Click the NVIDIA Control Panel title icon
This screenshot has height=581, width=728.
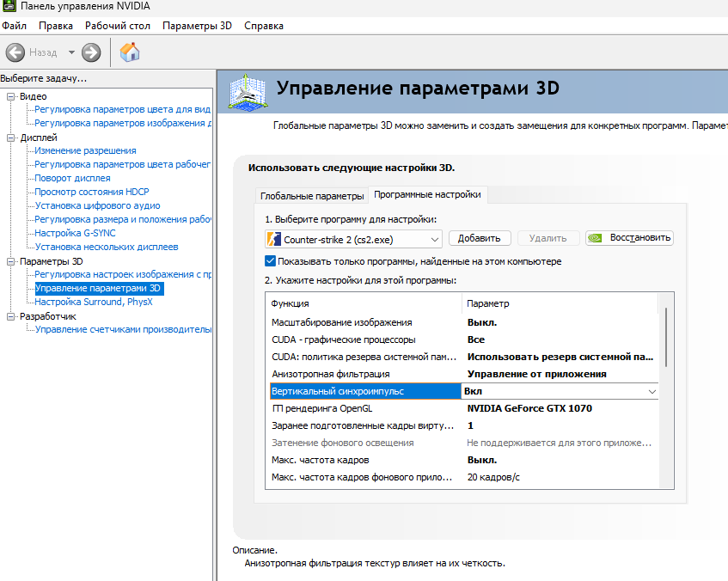[x=9, y=6]
